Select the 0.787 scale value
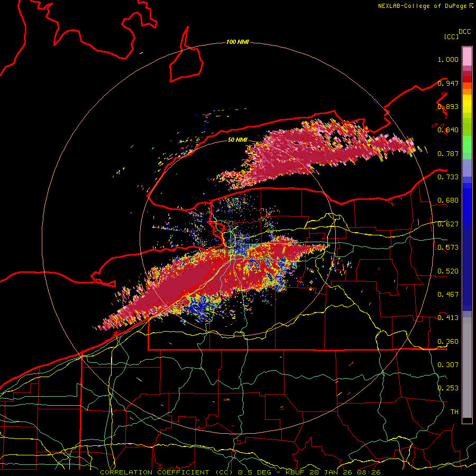 448,153
